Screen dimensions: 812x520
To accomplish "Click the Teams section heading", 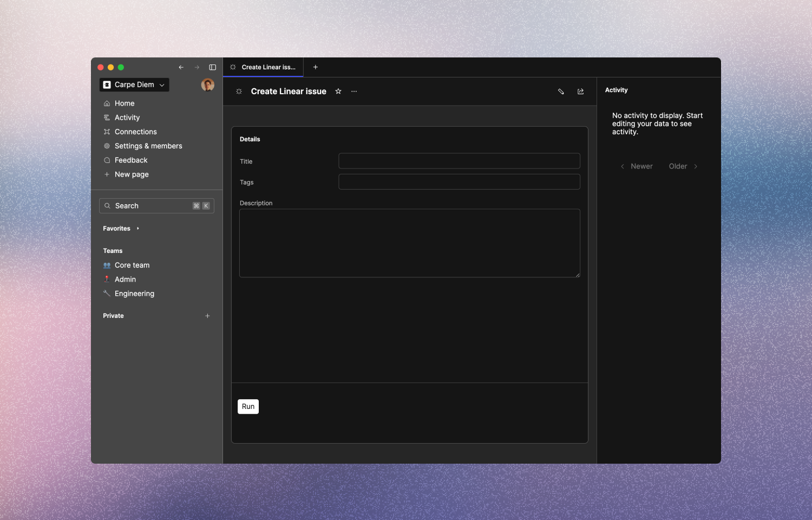I will tap(113, 251).
